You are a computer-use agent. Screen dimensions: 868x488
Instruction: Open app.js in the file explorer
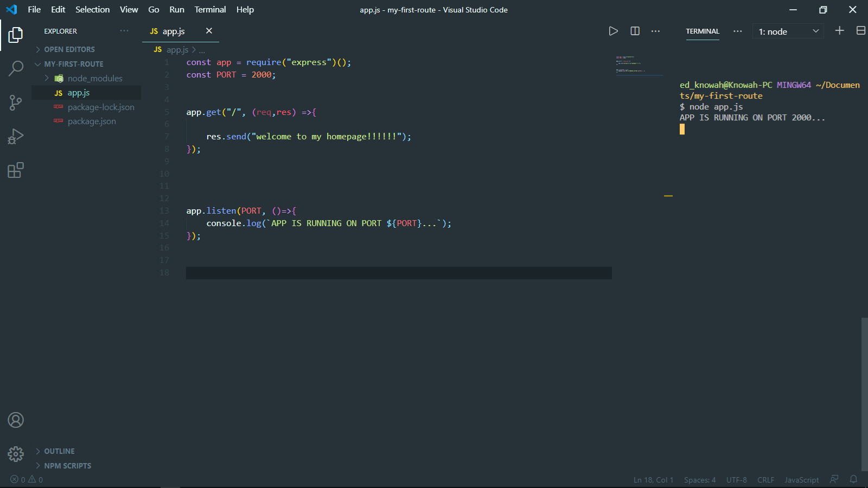[x=79, y=93]
